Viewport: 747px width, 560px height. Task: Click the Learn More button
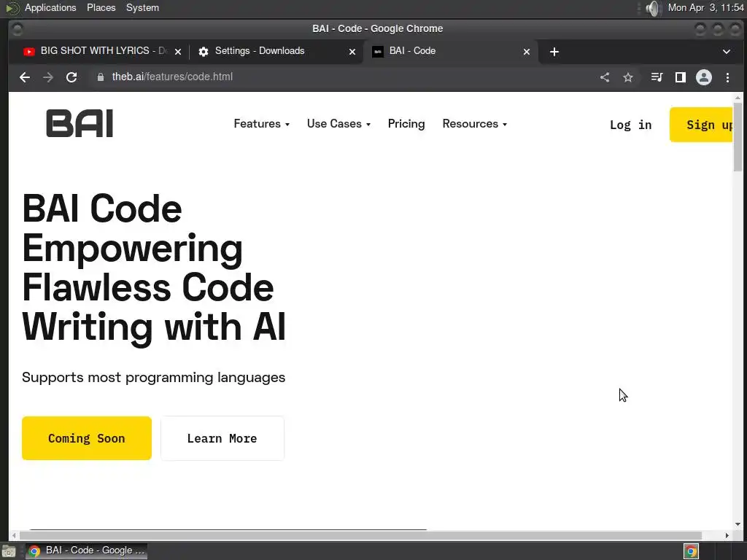pos(222,438)
